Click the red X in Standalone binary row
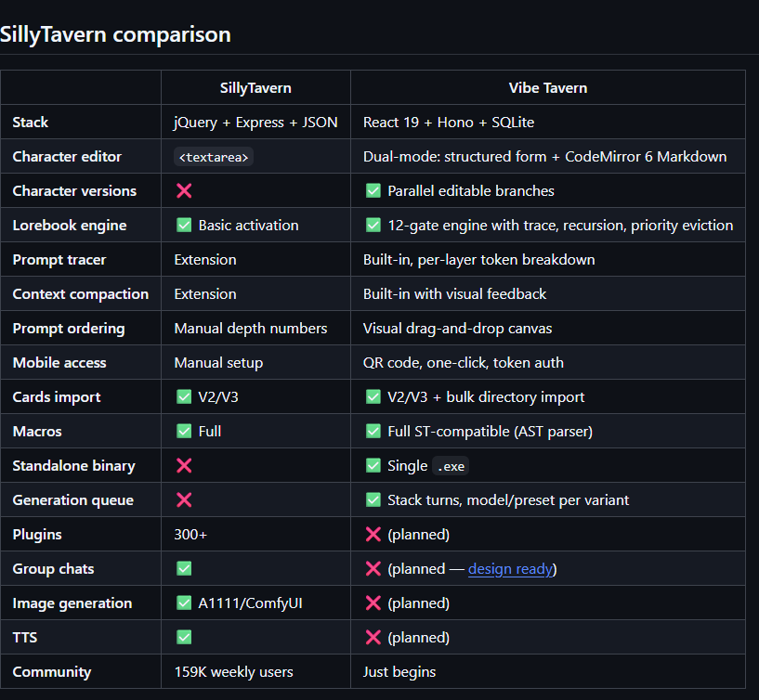The width and height of the screenshot is (759, 700). tap(184, 465)
